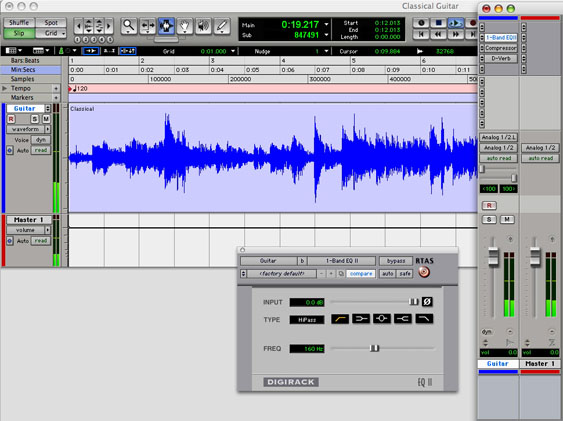Click the play transport button
The height and width of the screenshot is (421, 563).
coord(456,23)
